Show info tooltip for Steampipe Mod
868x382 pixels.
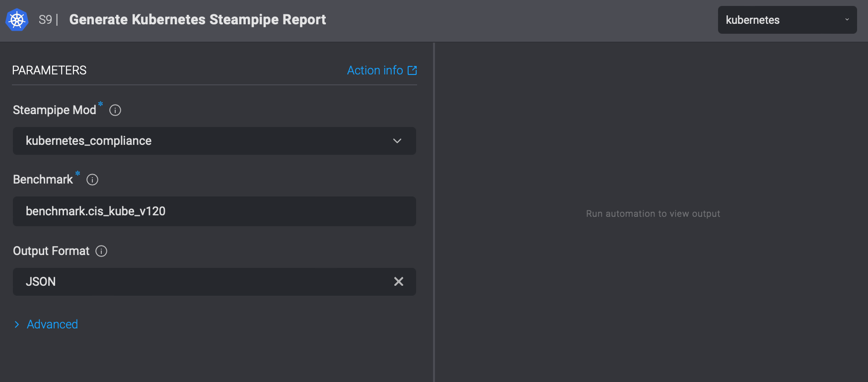[115, 110]
